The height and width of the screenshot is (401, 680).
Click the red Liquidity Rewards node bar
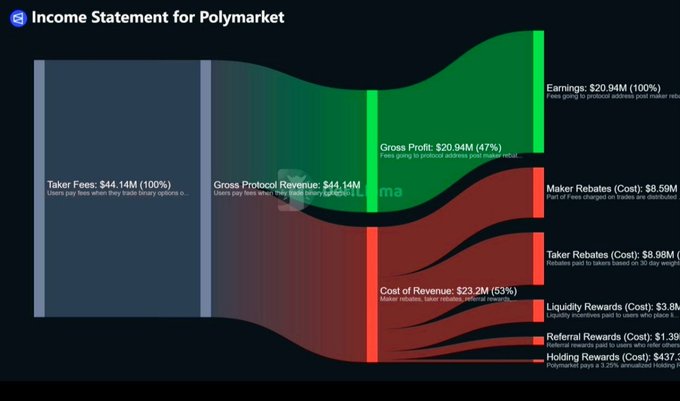(x=538, y=310)
